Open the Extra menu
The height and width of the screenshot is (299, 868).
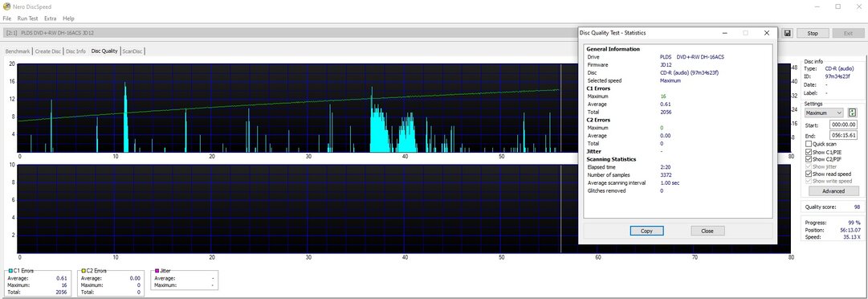pyautogui.click(x=51, y=18)
